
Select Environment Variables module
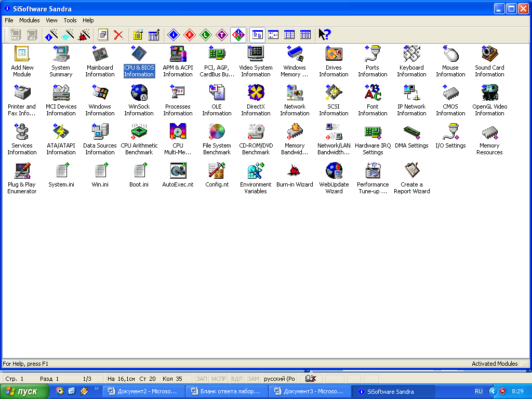[x=256, y=179]
